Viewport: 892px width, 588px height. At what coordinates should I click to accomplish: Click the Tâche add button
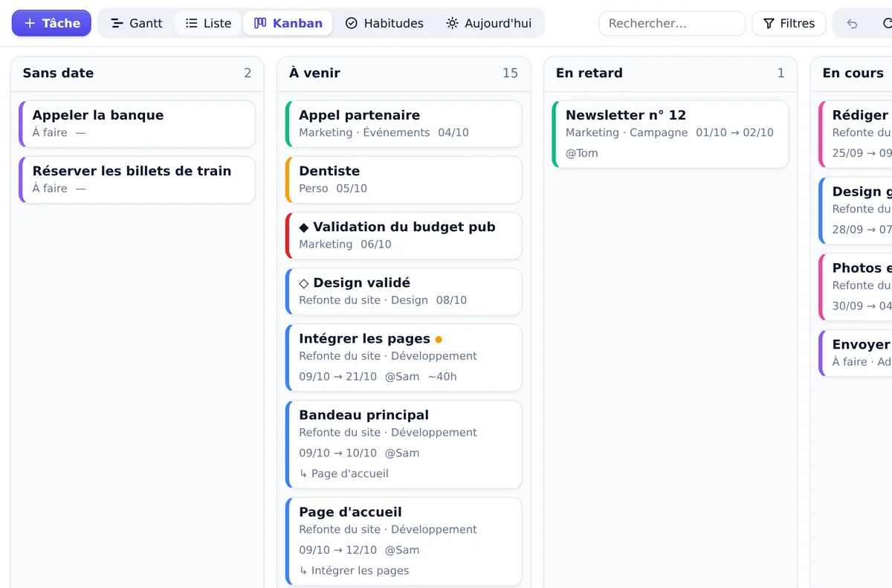pyautogui.click(x=51, y=23)
